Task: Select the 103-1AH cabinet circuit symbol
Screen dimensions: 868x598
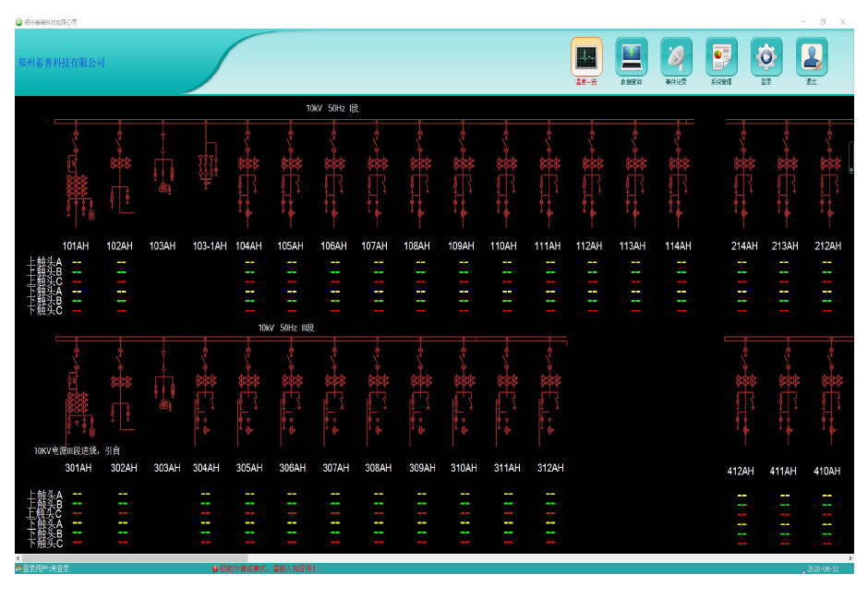Action: click(x=208, y=164)
